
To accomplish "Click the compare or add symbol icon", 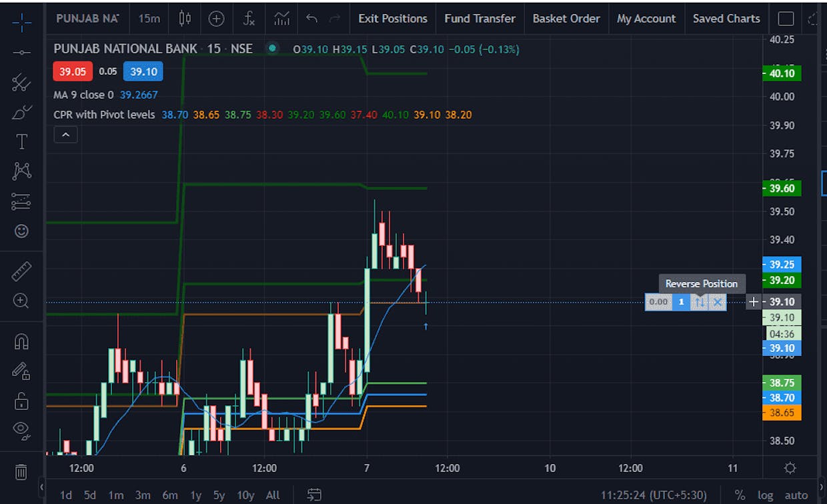I will coord(216,19).
